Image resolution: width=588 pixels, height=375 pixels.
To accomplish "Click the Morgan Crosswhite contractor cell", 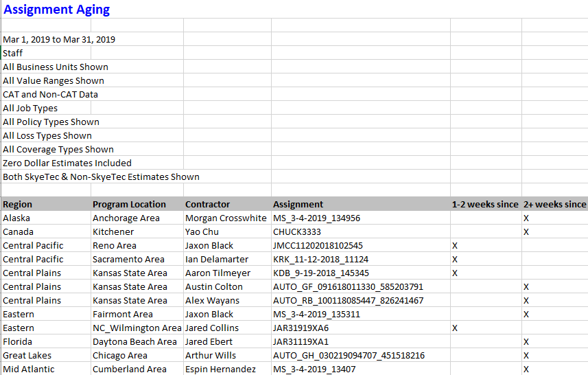I will point(226,218).
